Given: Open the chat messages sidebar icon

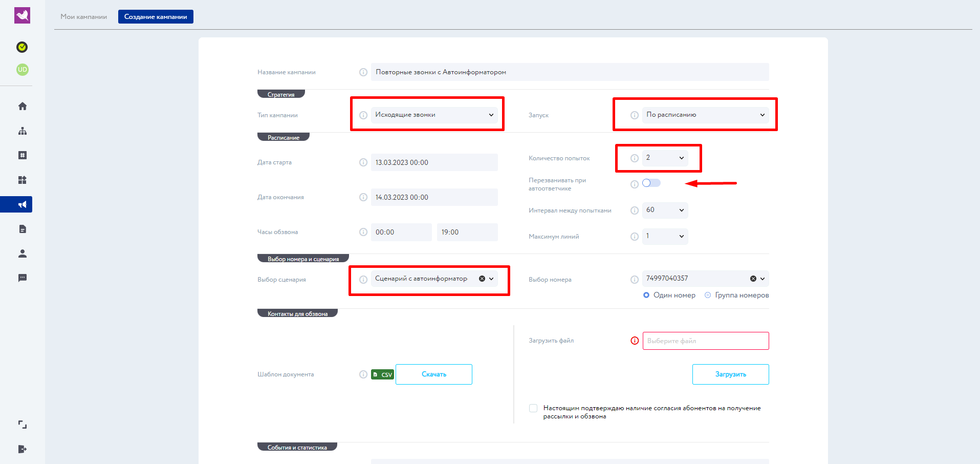Looking at the screenshot, I should coord(23,278).
